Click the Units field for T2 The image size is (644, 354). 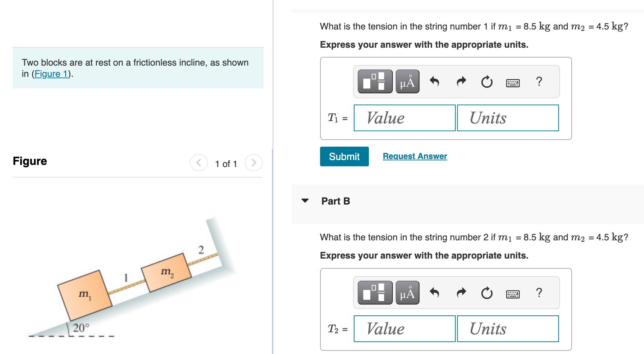pos(507,329)
